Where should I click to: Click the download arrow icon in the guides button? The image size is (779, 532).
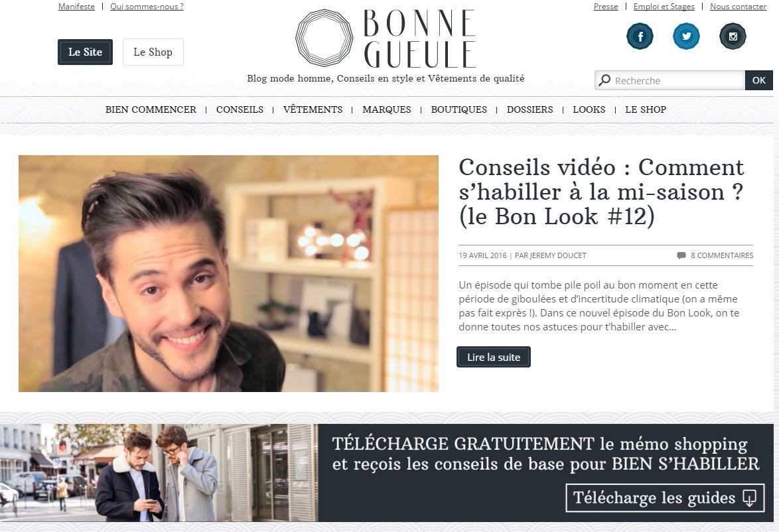point(749,498)
